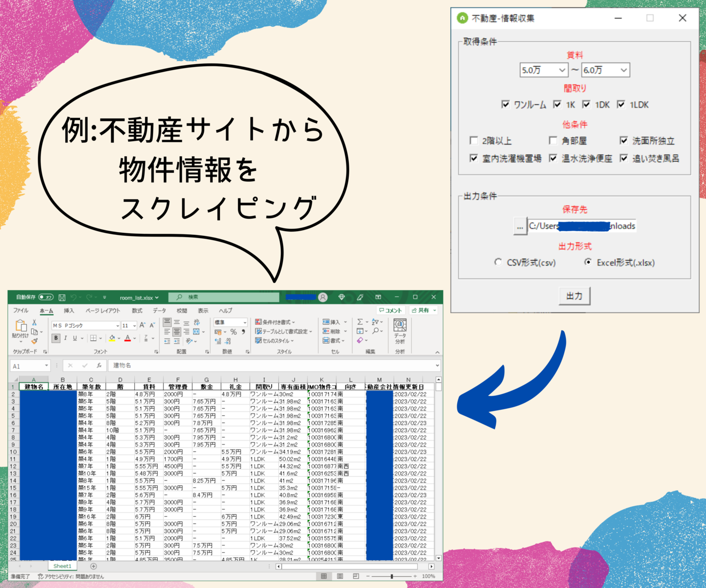The width and height of the screenshot is (706, 588).
Task: Open the セルのスタイル dropdown
Action: click(275, 340)
